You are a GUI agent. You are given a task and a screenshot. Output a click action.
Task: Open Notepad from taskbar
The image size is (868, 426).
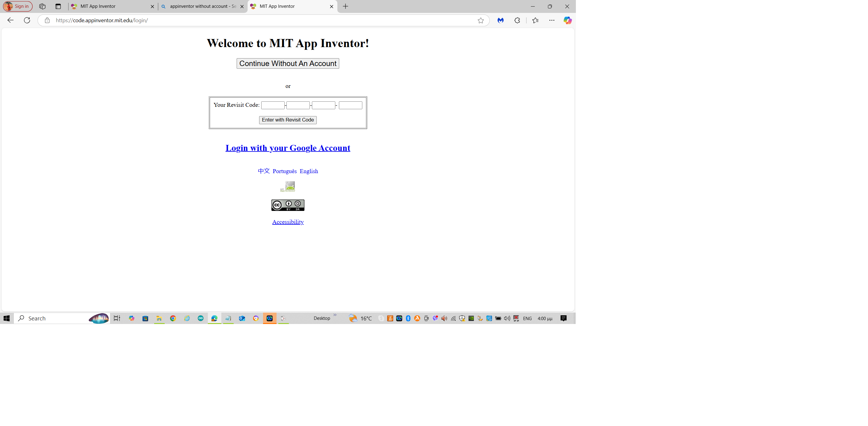[x=228, y=318]
